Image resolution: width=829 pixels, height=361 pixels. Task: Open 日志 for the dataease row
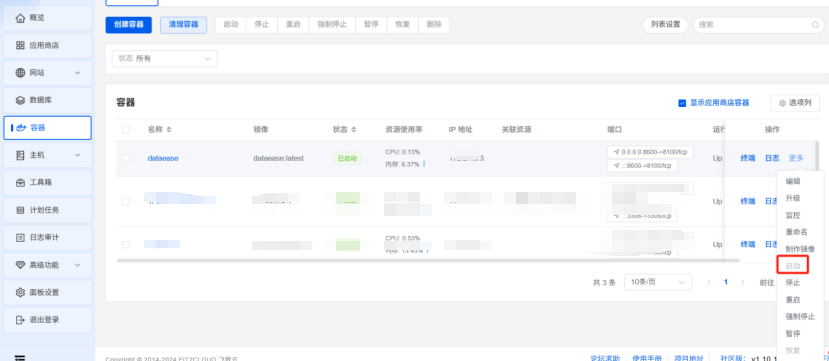[x=772, y=158]
